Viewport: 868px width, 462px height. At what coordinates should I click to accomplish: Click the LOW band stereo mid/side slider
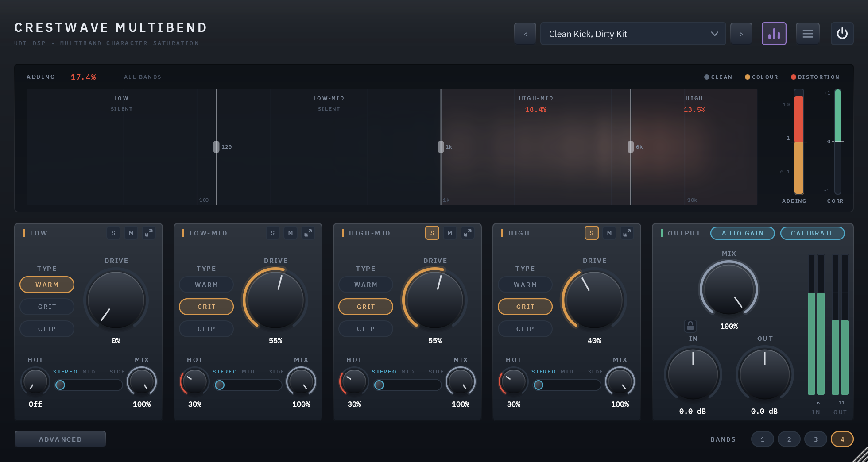click(x=89, y=385)
